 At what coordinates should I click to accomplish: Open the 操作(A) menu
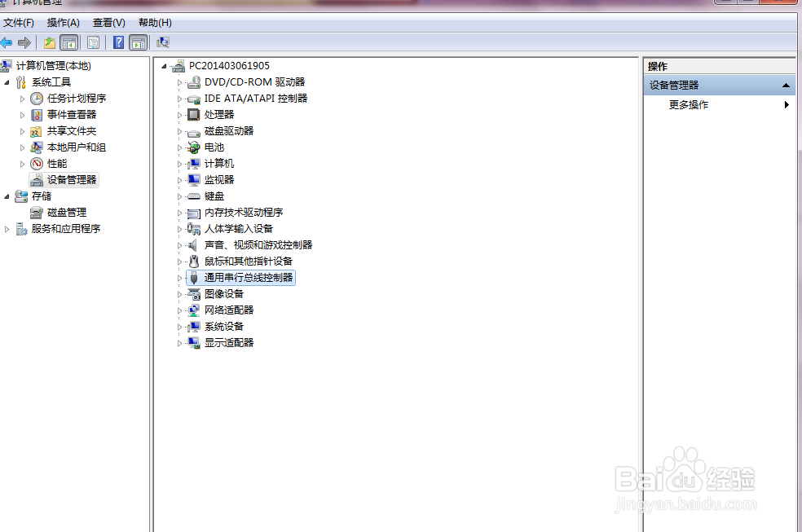point(64,23)
